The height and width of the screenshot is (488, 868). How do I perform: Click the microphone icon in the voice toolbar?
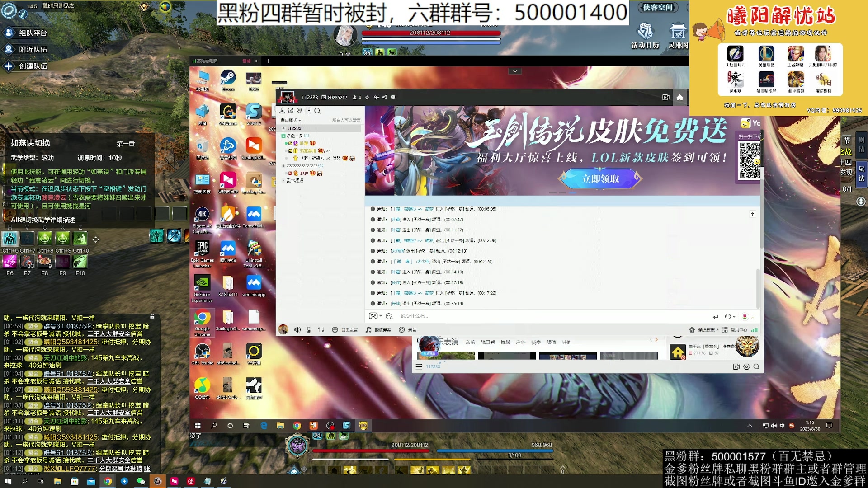[x=308, y=329]
